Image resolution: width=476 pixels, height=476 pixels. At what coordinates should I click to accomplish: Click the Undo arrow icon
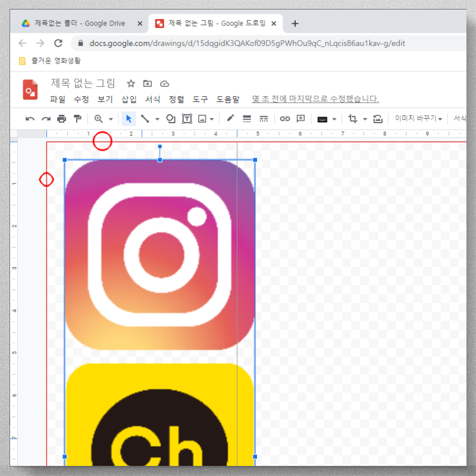(x=30, y=118)
